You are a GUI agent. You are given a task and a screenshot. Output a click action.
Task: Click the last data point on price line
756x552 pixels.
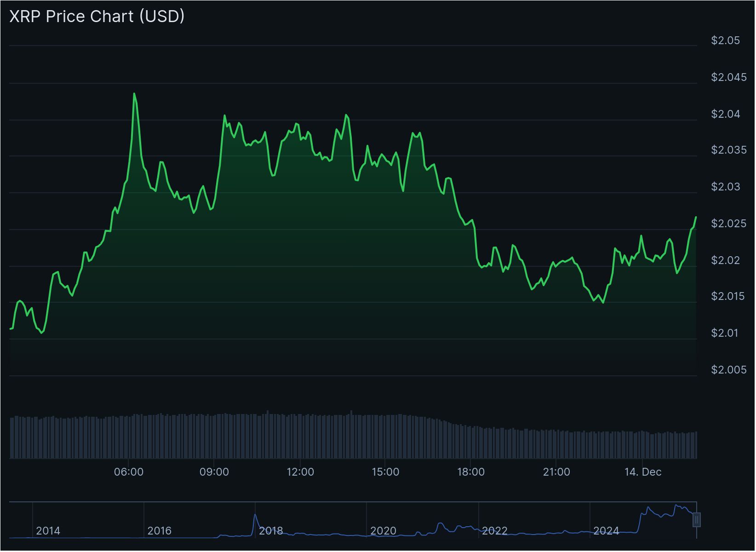[696, 217]
